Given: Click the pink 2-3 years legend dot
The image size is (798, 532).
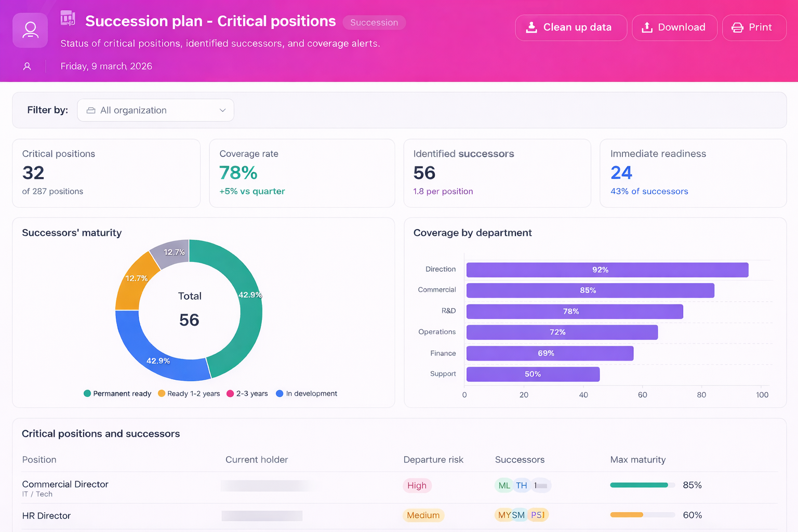Looking at the screenshot, I should tap(230, 394).
